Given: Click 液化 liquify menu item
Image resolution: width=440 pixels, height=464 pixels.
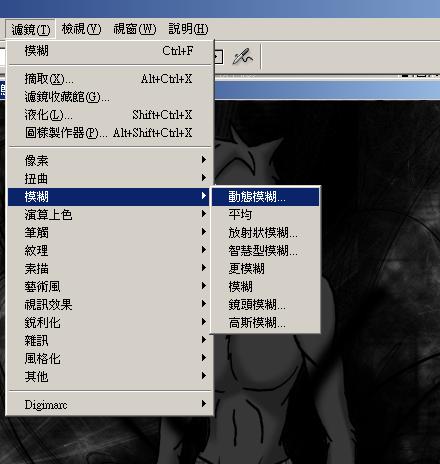Looking at the screenshot, I should 110,115.
